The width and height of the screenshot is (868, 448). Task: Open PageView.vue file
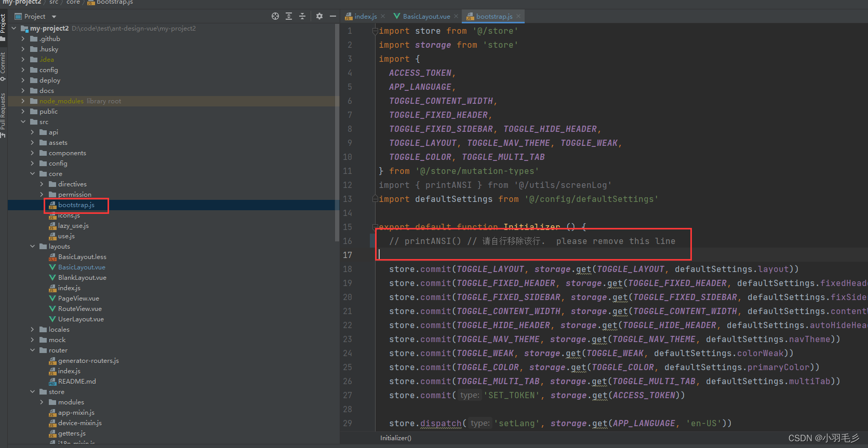tap(78, 298)
